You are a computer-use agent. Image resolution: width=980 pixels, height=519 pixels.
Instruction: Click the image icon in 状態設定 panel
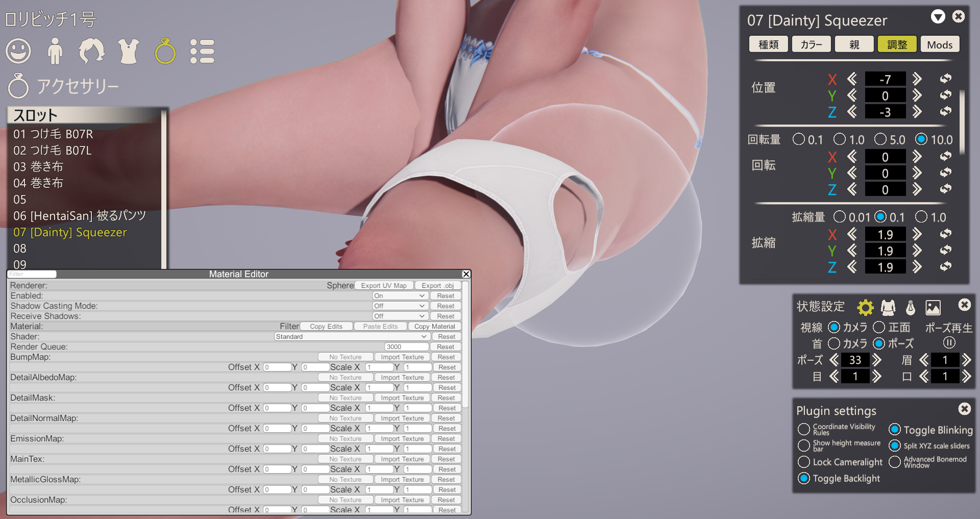click(933, 307)
